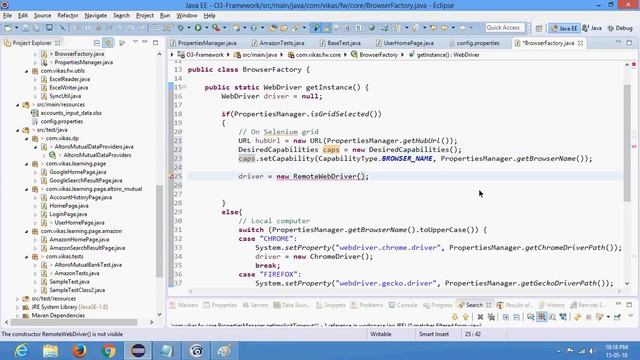Open Firefox from the Windows taskbar
The image size is (640, 360).
coord(80,351)
